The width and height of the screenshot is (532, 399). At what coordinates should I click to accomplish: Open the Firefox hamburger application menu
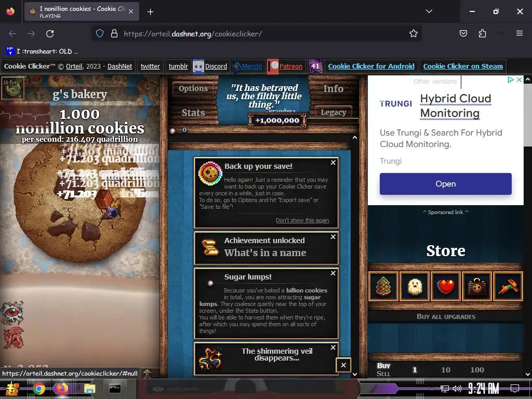tap(519, 33)
